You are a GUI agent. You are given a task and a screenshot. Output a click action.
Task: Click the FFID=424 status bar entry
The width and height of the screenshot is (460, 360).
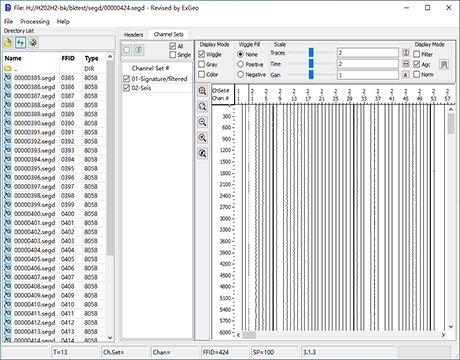(224, 352)
